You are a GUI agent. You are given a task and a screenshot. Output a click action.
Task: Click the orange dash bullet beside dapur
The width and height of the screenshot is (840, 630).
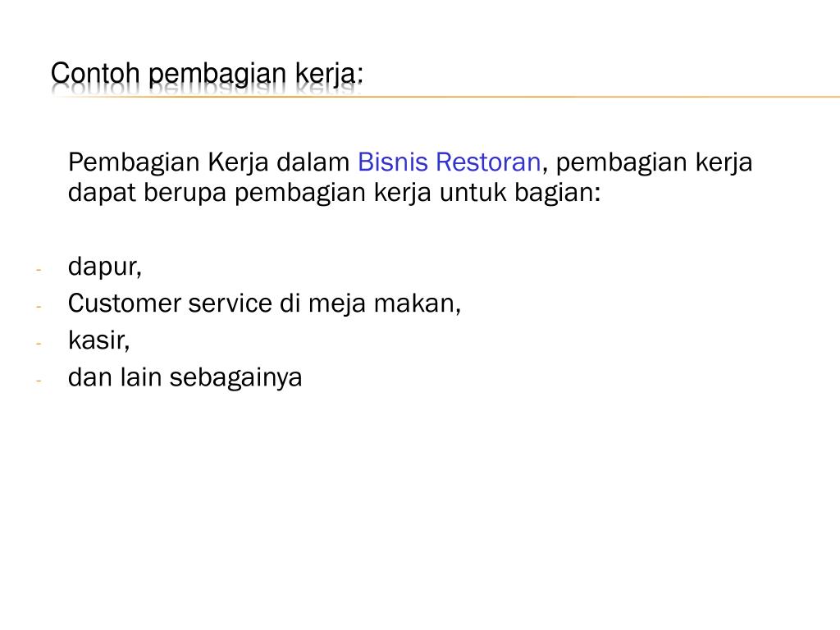point(39,269)
